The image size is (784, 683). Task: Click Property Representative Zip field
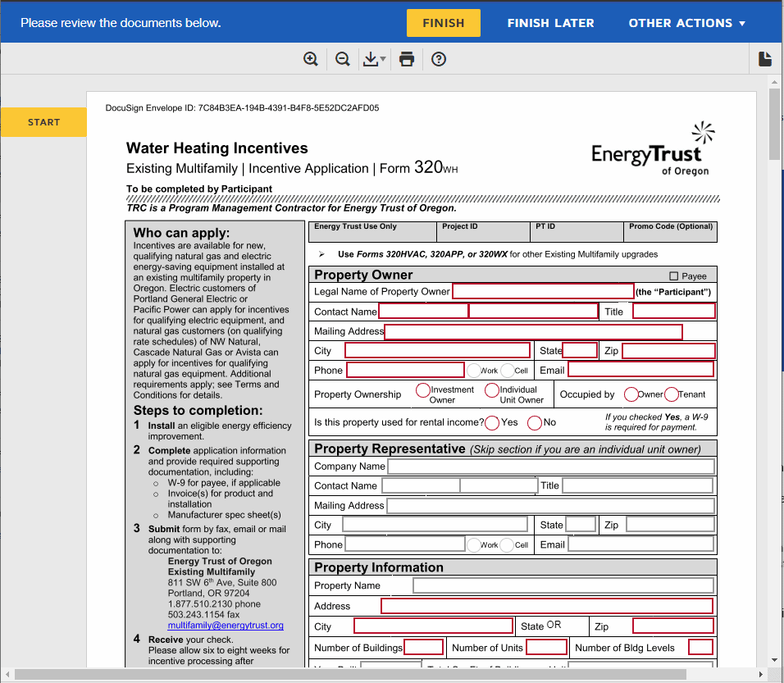click(670, 525)
